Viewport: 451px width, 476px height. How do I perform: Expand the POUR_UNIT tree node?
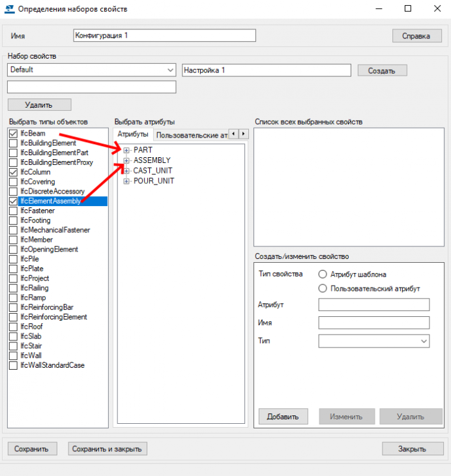click(126, 181)
